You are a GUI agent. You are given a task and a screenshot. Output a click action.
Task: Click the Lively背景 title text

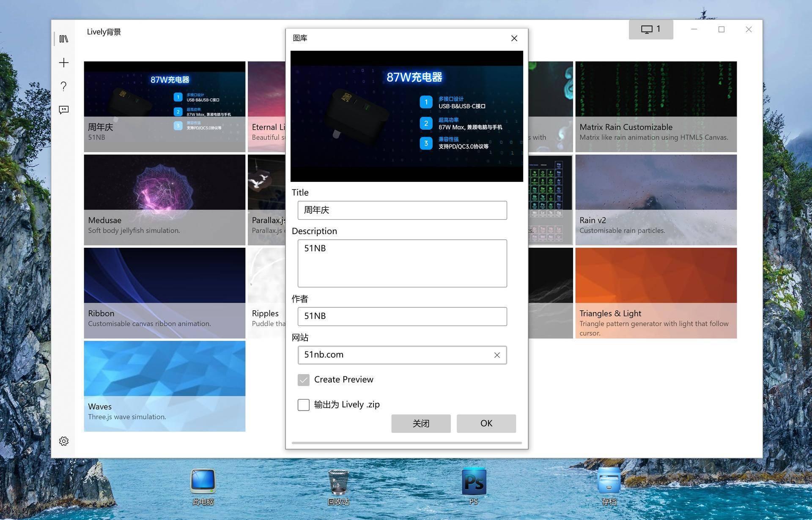click(x=104, y=32)
